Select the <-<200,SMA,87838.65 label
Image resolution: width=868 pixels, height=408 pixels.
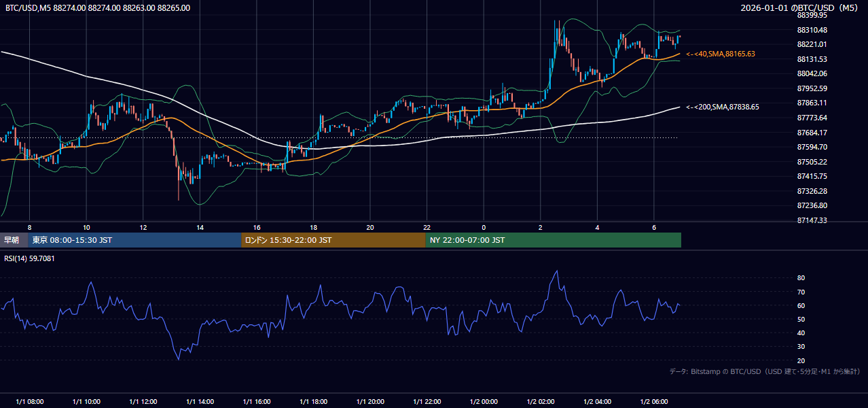click(x=723, y=107)
